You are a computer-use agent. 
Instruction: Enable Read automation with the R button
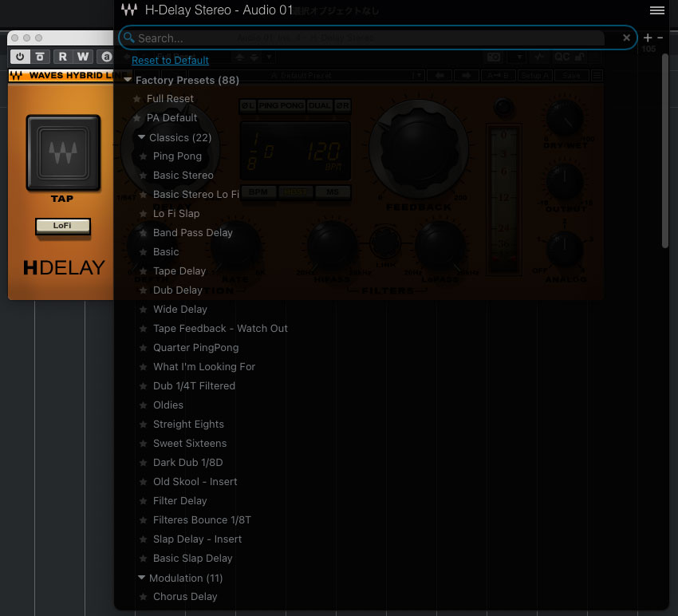point(63,57)
